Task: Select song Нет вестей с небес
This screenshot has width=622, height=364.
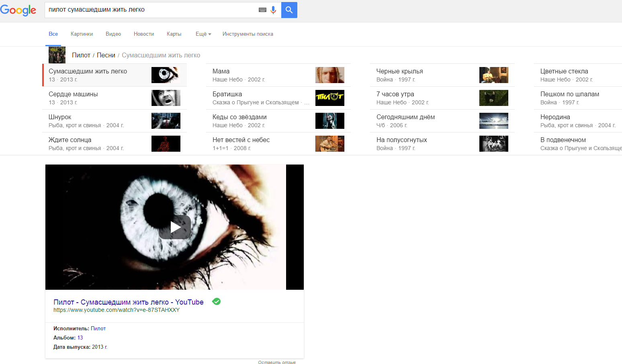Action: [278, 144]
